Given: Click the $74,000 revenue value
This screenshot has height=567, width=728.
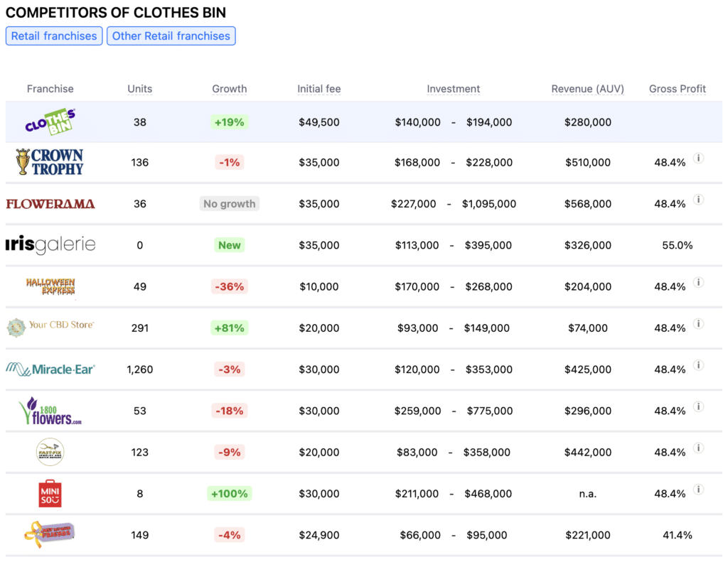Looking at the screenshot, I should point(587,328).
